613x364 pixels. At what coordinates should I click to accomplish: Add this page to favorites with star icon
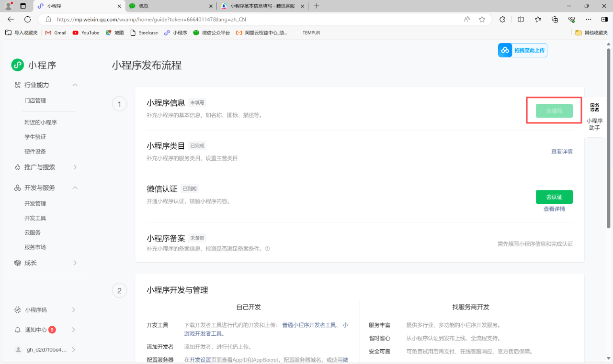[482, 20]
